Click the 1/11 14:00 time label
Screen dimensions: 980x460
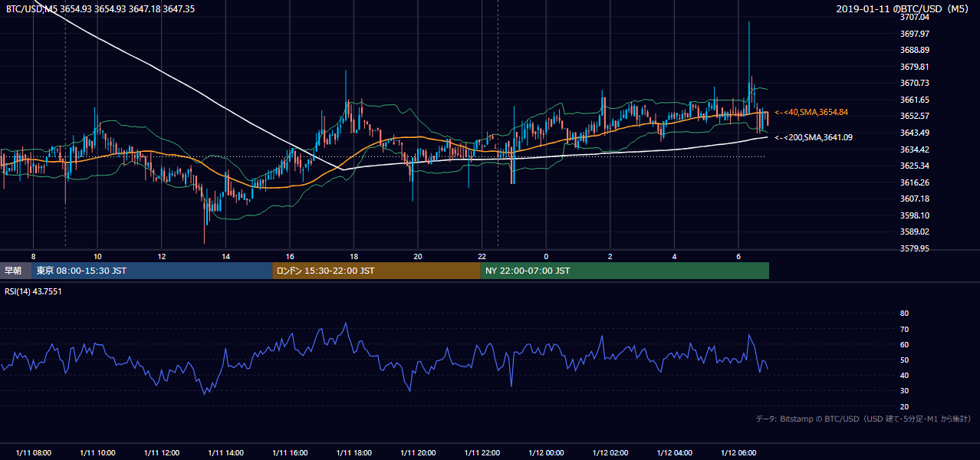225,453
